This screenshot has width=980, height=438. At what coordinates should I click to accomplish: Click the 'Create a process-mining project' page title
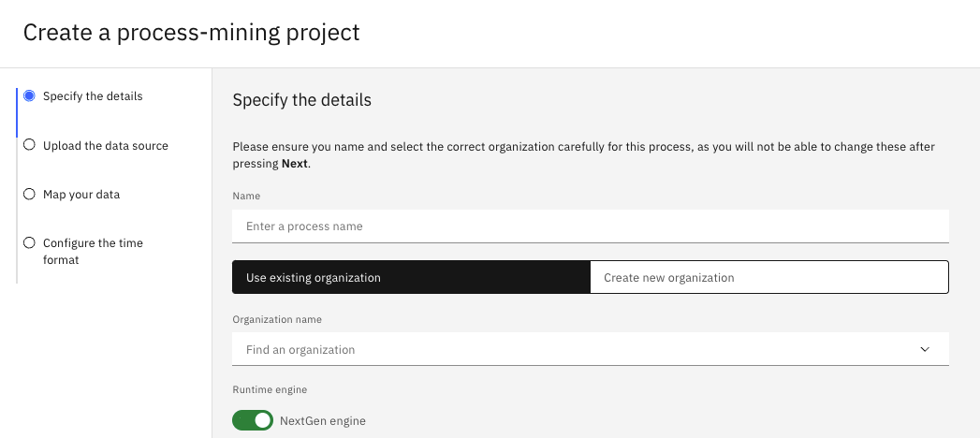[x=191, y=33]
